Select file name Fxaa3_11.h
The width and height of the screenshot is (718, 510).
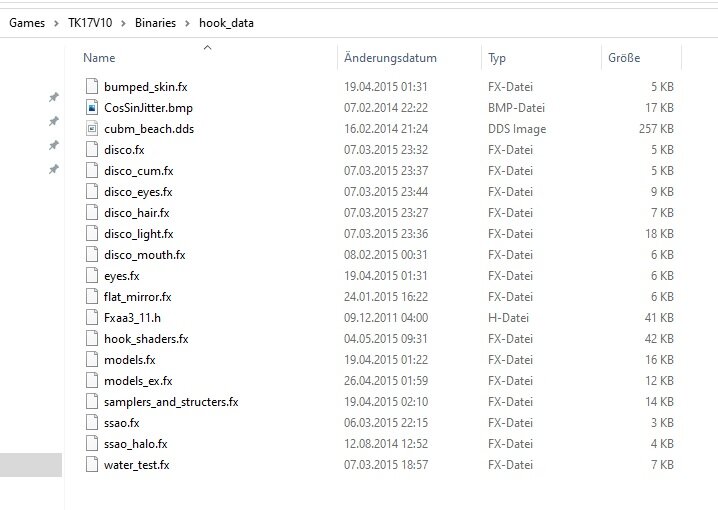pos(132,318)
